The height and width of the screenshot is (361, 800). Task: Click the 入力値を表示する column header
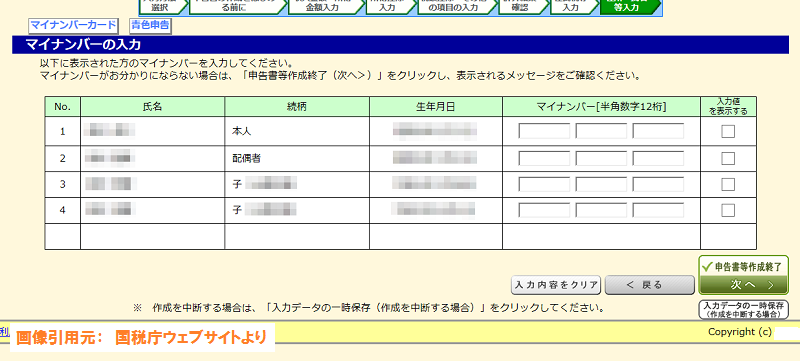729,107
